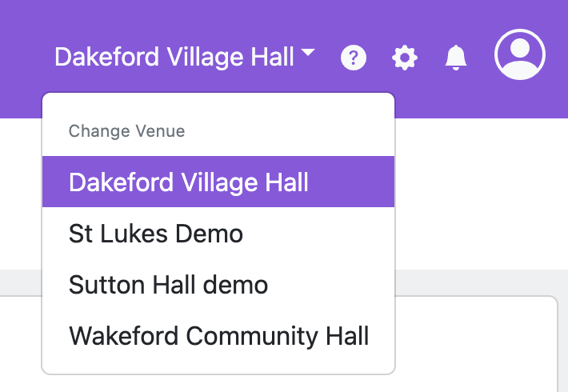Choose Sutton Hall demo from the list
This screenshot has height=392, width=568.
[x=169, y=285]
